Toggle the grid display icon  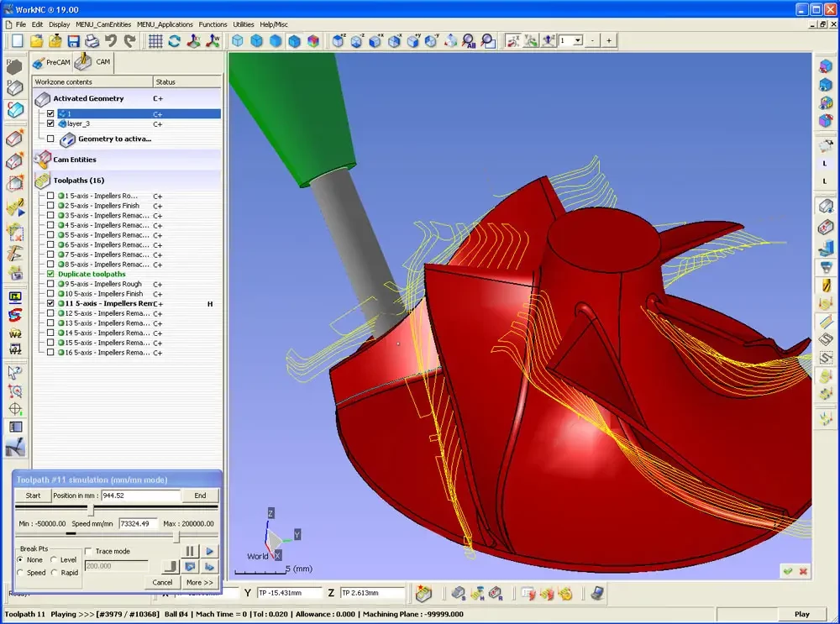click(155, 40)
